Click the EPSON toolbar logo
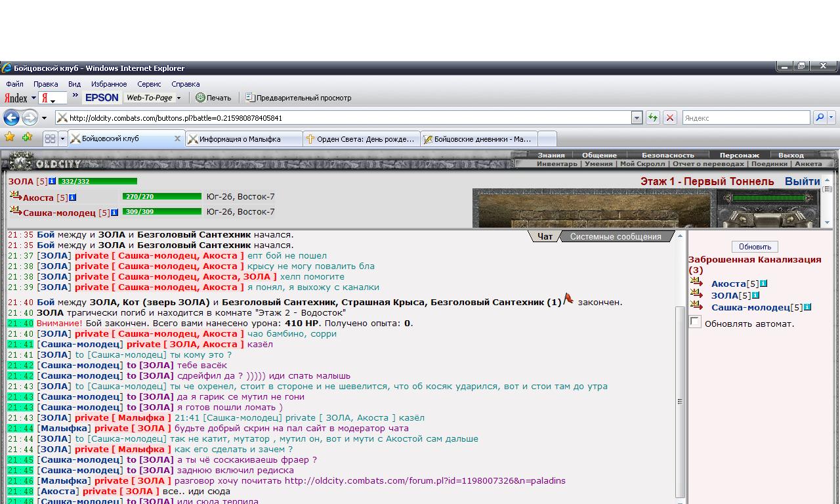840x504 pixels. [x=102, y=98]
